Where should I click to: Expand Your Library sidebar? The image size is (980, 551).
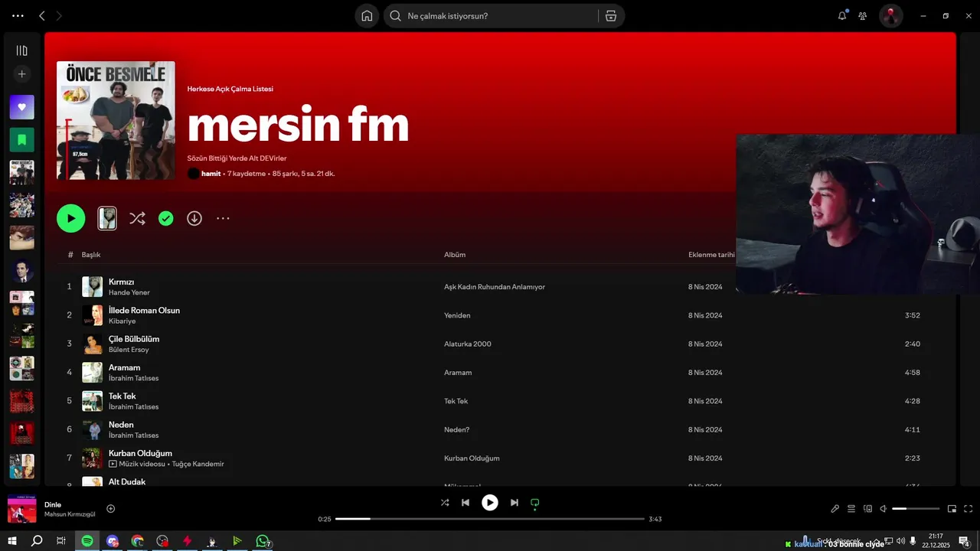point(21,51)
